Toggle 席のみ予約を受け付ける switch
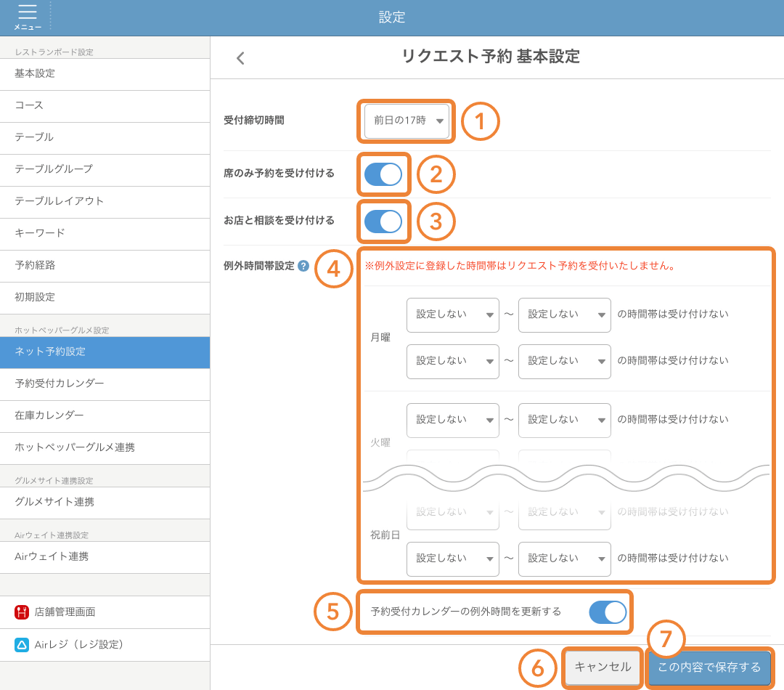Screen dimensions: 784x690 [x=383, y=174]
